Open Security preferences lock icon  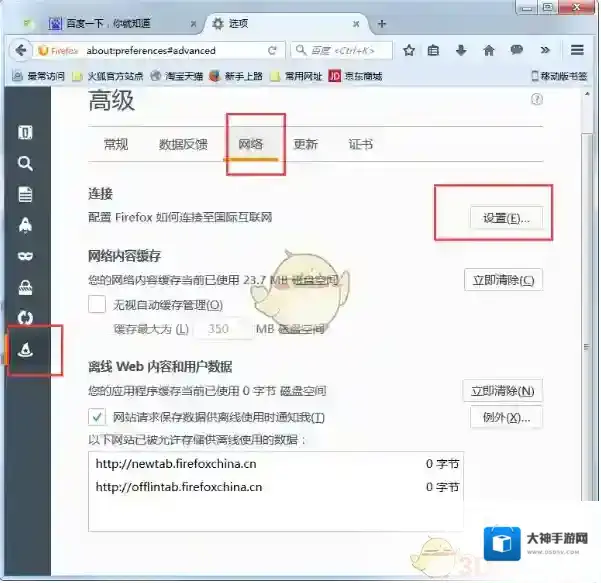click(25, 287)
